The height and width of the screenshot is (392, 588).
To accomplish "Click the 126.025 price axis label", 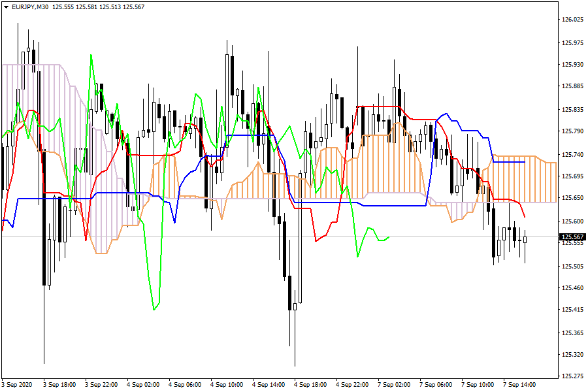I will click(x=572, y=20).
